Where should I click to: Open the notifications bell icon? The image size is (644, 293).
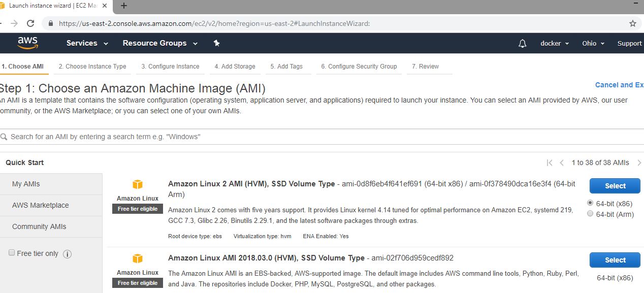[x=522, y=44]
